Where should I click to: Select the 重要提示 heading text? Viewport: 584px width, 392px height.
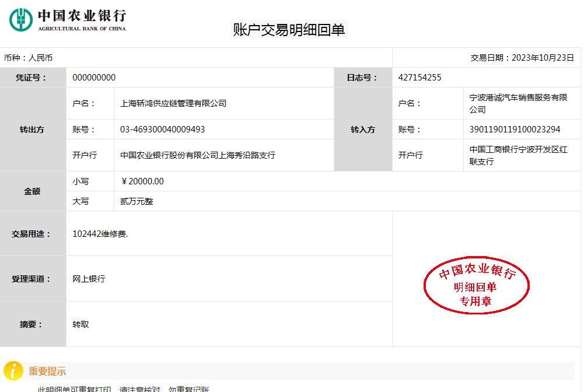pyautogui.click(x=47, y=372)
